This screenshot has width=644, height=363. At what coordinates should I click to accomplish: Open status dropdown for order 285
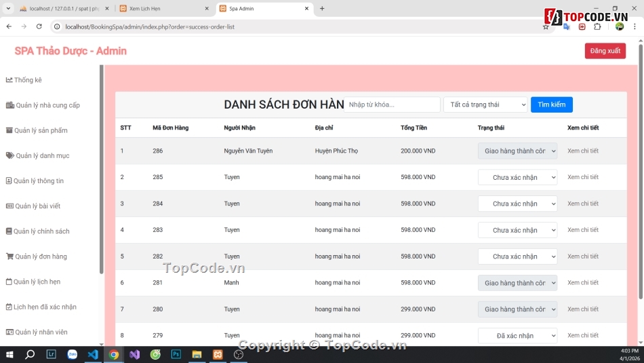pos(517,177)
